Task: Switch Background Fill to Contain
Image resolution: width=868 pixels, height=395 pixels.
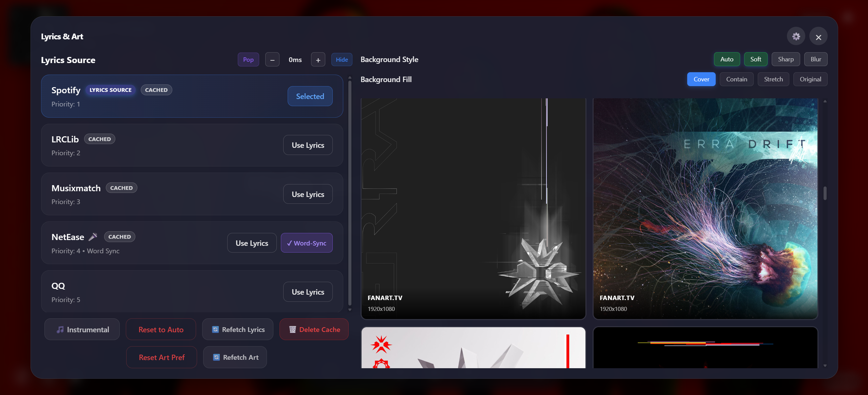Action: coord(736,79)
